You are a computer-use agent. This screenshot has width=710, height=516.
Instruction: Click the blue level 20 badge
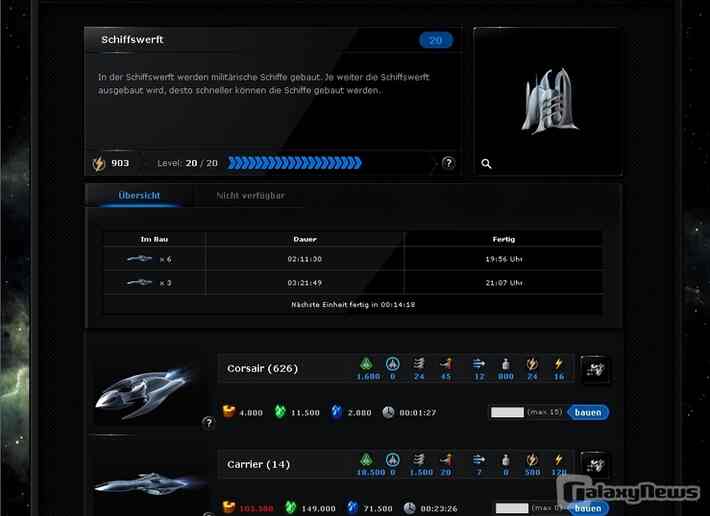[436, 40]
